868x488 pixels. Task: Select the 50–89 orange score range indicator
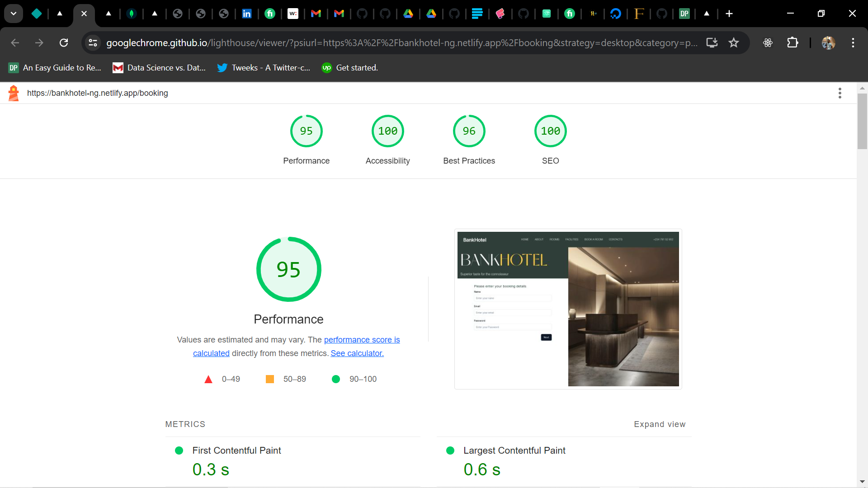tap(270, 378)
